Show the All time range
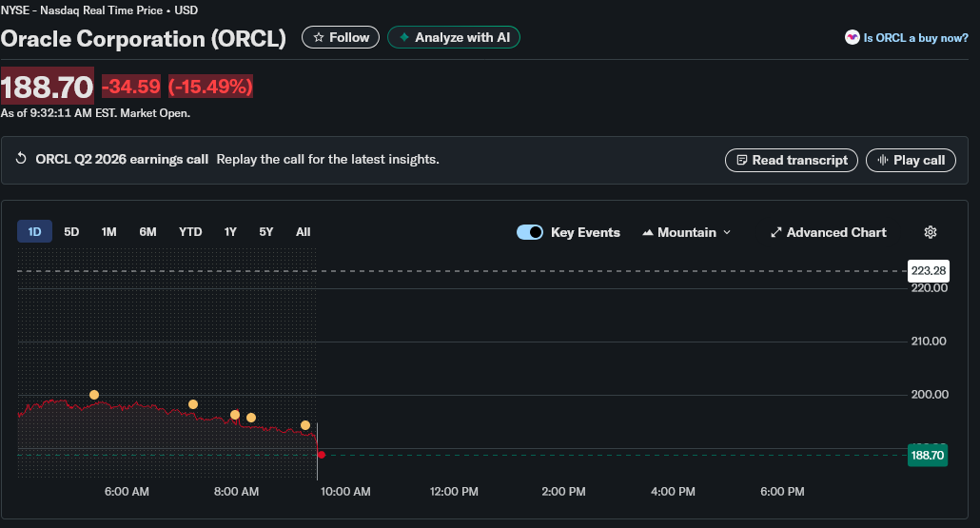The width and height of the screenshot is (980, 528). pos(304,232)
